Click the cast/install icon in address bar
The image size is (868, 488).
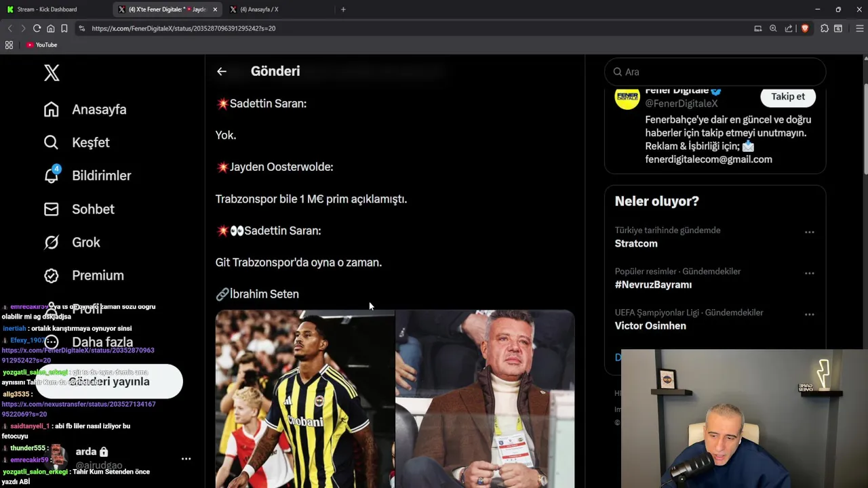757,28
